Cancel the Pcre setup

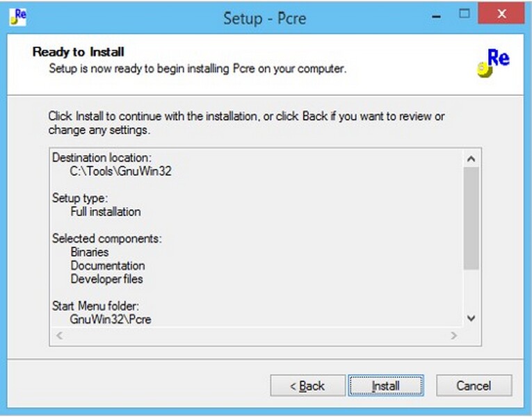tap(474, 386)
